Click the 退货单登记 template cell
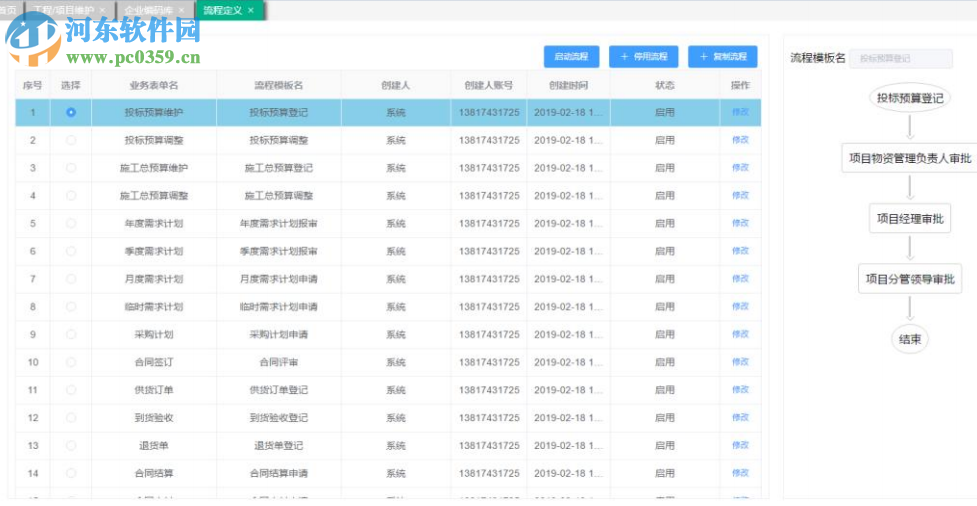 tap(279, 445)
